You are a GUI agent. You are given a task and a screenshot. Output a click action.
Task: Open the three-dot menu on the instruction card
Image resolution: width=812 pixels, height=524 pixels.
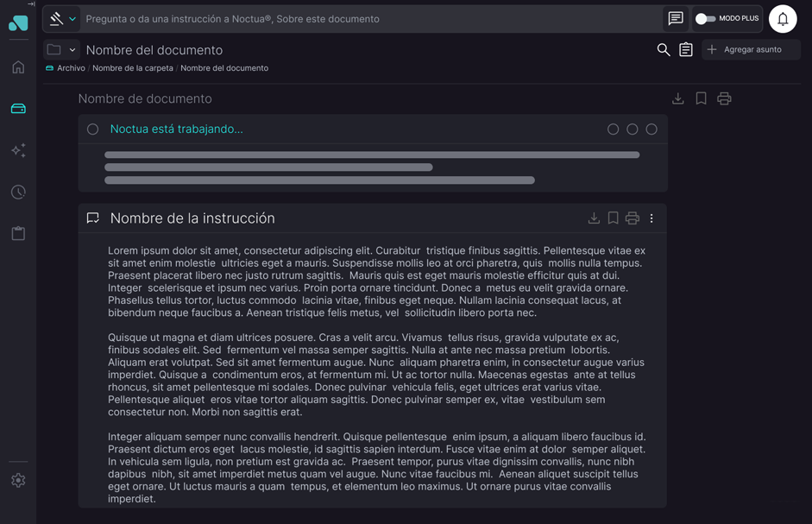(x=651, y=218)
